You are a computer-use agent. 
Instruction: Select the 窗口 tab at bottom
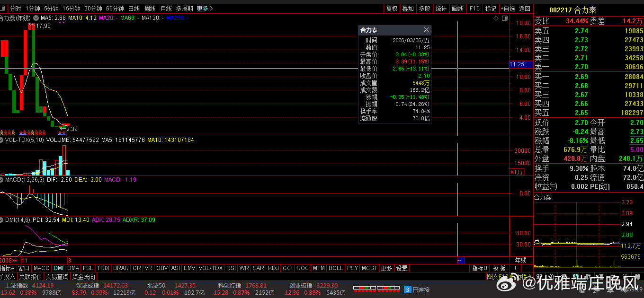[x=24, y=268]
